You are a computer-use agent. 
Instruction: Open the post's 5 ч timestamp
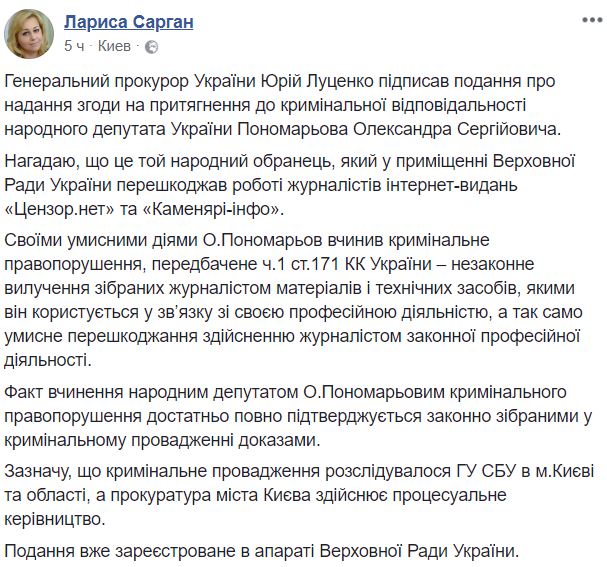tap(74, 46)
